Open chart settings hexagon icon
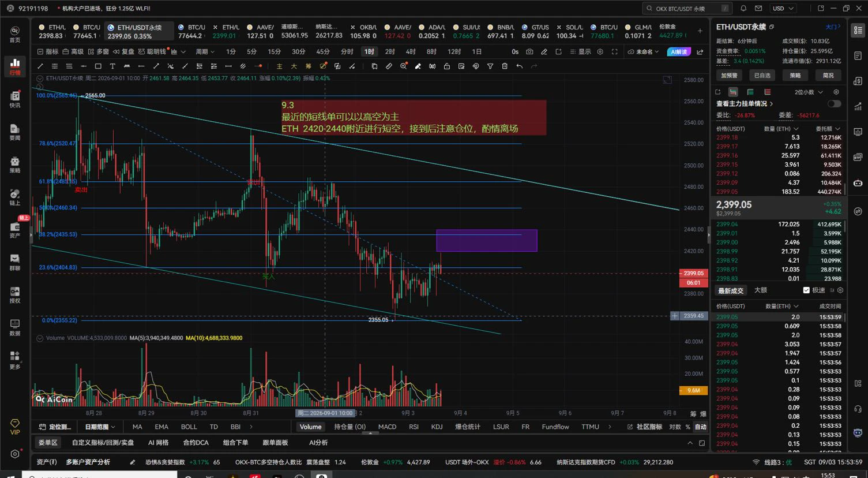The width and height of the screenshot is (868, 478). pos(600,52)
